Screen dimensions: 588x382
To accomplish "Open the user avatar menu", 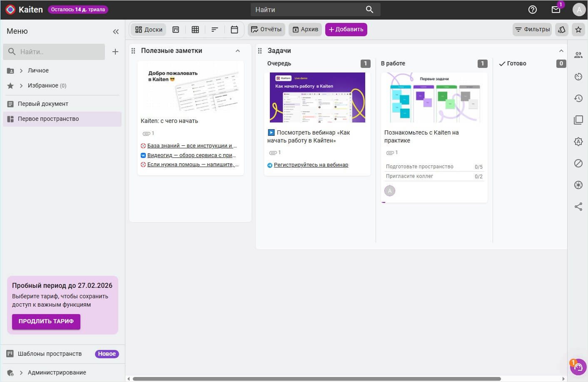I will 579,10.
